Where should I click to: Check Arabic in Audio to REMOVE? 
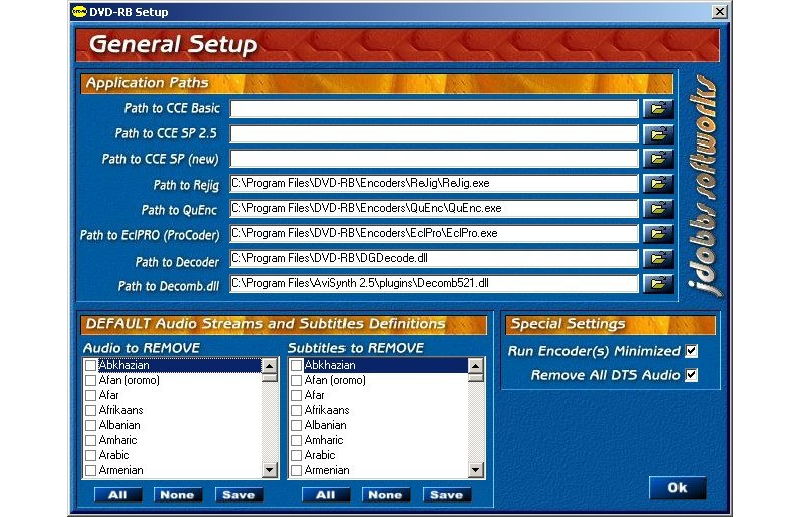pos(91,455)
